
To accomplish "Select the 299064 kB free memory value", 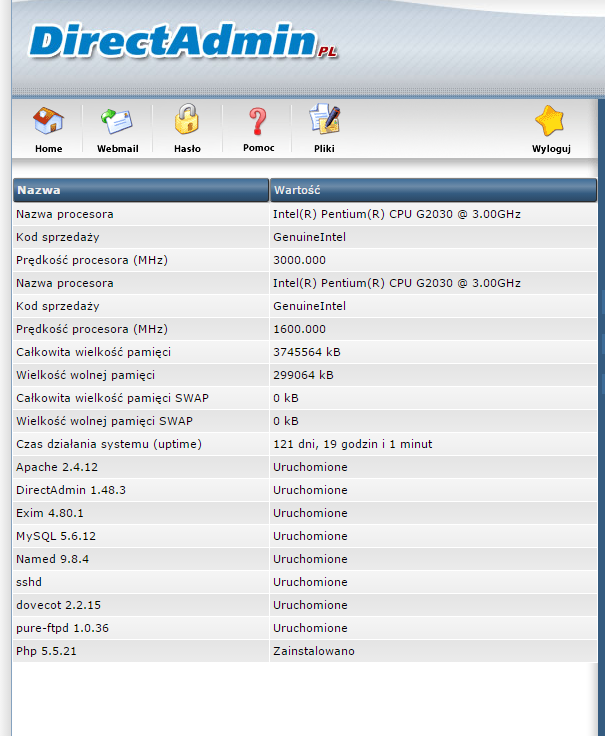I will click(x=303, y=375).
